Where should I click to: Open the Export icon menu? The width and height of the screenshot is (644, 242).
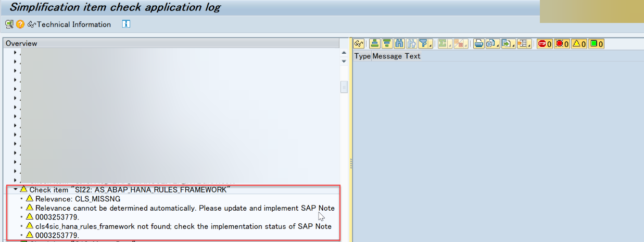coord(509,44)
